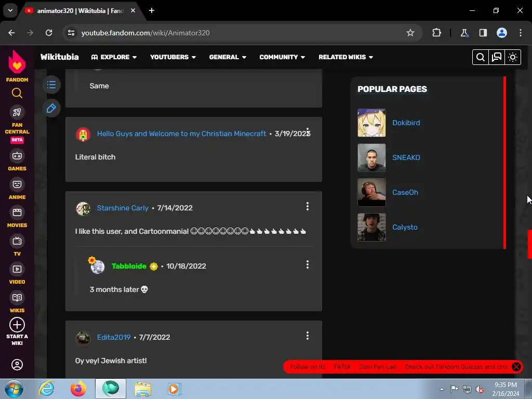Viewport: 532px width, 399px height.
Task: Open the Fandom sidebar search icon
Action: click(x=17, y=93)
